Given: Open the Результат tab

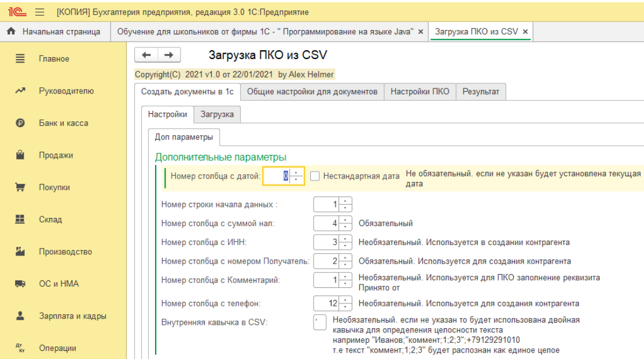Looking at the screenshot, I should (x=481, y=91).
